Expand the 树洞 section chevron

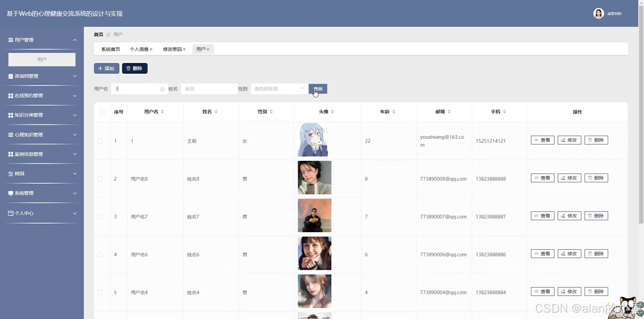pyautogui.click(x=75, y=174)
